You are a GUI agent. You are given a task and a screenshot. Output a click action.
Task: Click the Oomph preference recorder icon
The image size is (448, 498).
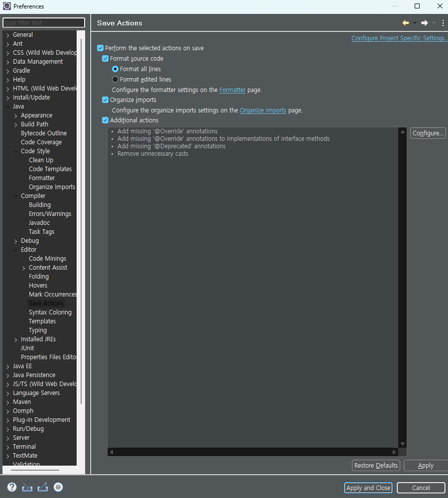[58, 487]
